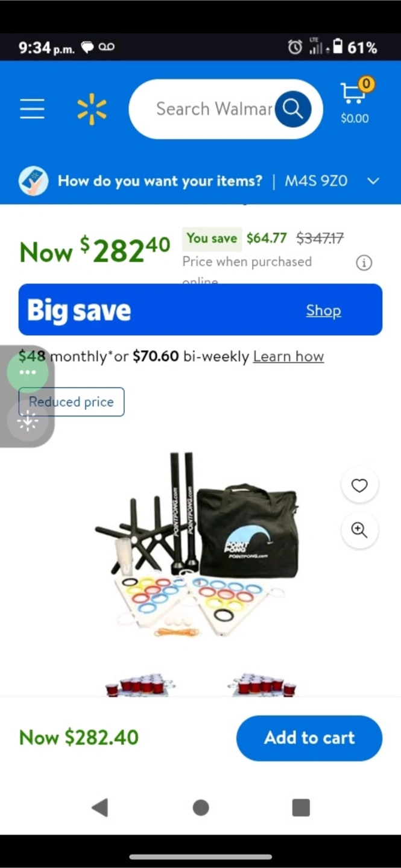Tap the M4S 9Z0 postal code
This screenshot has width=401, height=868.
[x=316, y=181]
